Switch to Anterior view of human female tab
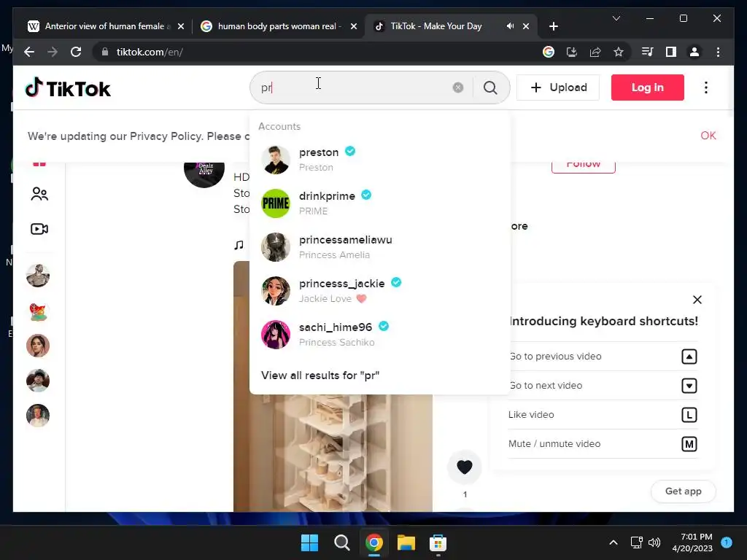The height and width of the screenshot is (560, 747). (107, 26)
